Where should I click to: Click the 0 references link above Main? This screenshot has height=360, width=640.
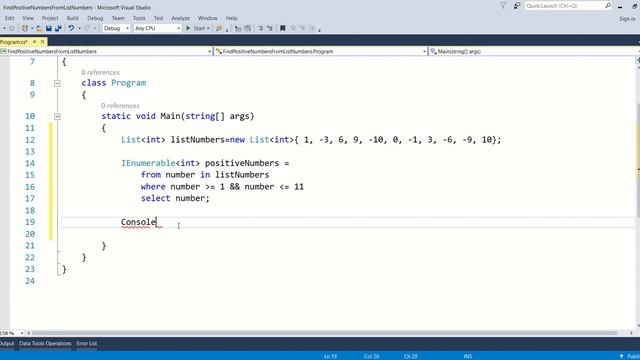coord(120,106)
